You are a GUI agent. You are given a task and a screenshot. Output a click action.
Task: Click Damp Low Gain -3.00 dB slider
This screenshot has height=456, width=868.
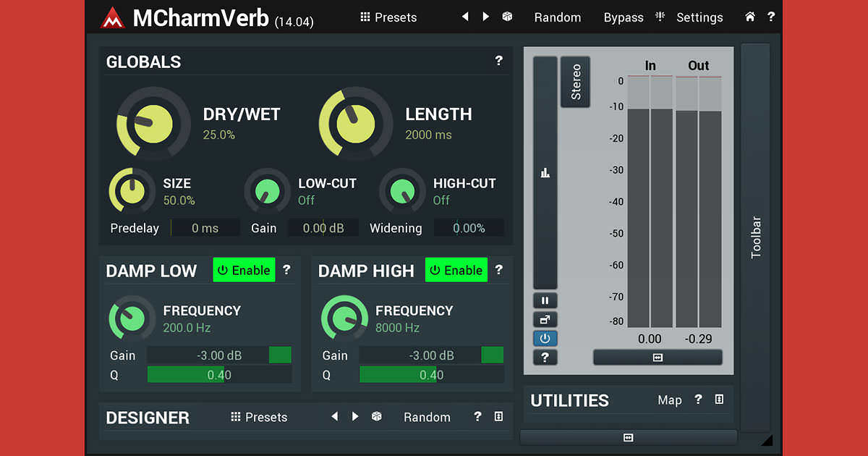point(219,355)
